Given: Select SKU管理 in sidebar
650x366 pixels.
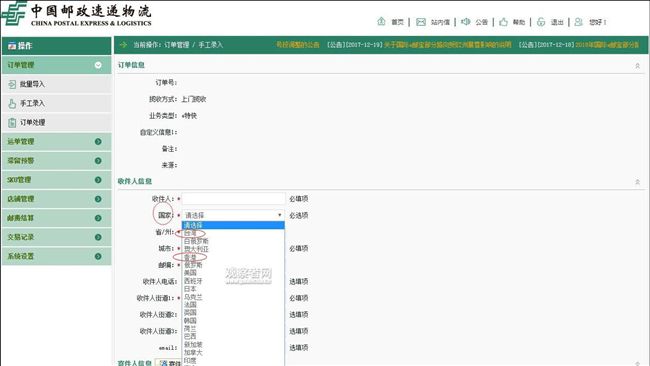Looking at the screenshot, I should pos(57,180).
